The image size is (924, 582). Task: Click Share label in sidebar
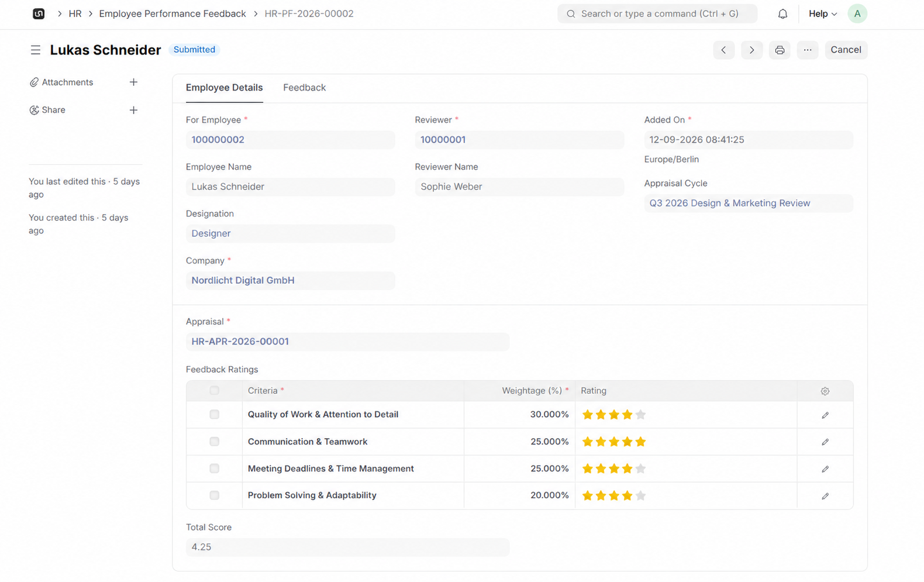click(x=53, y=110)
